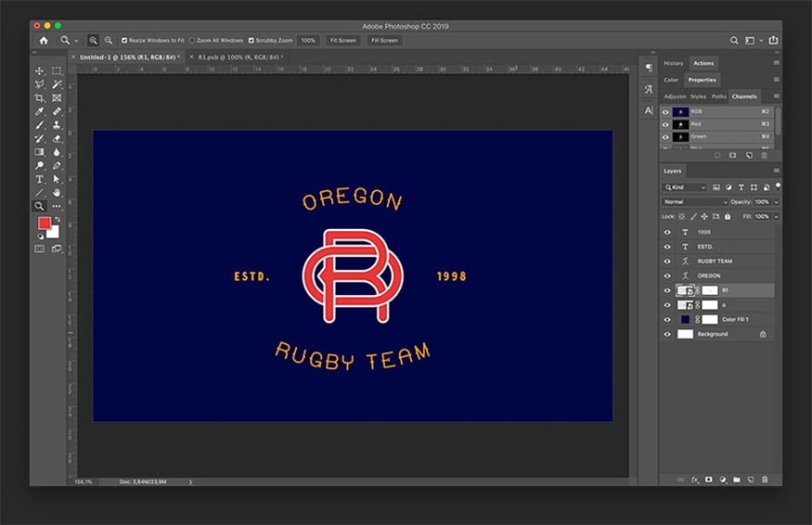Create a new layer from Layers panel
The width and height of the screenshot is (812, 525).
pyautogui.click(x=750, y=480)
